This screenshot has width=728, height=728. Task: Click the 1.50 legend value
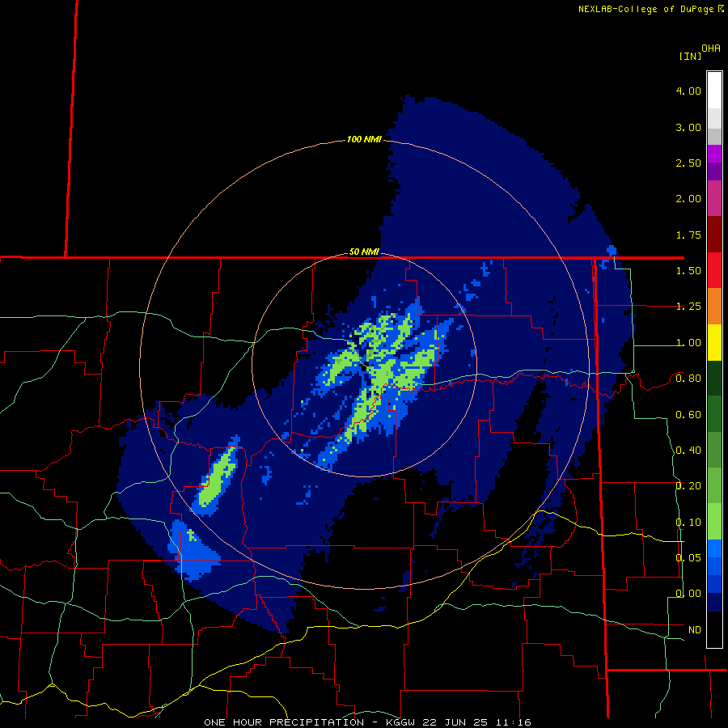688,271
